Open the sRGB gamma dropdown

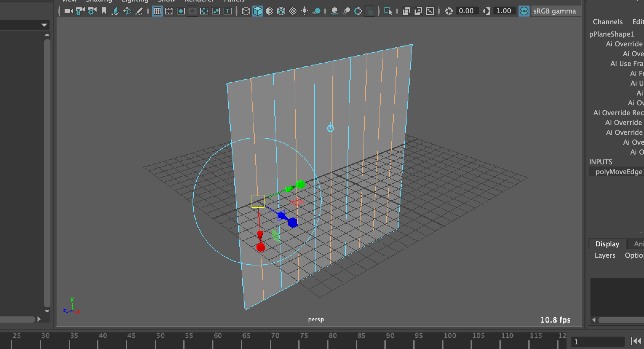(x=555, y=11)
